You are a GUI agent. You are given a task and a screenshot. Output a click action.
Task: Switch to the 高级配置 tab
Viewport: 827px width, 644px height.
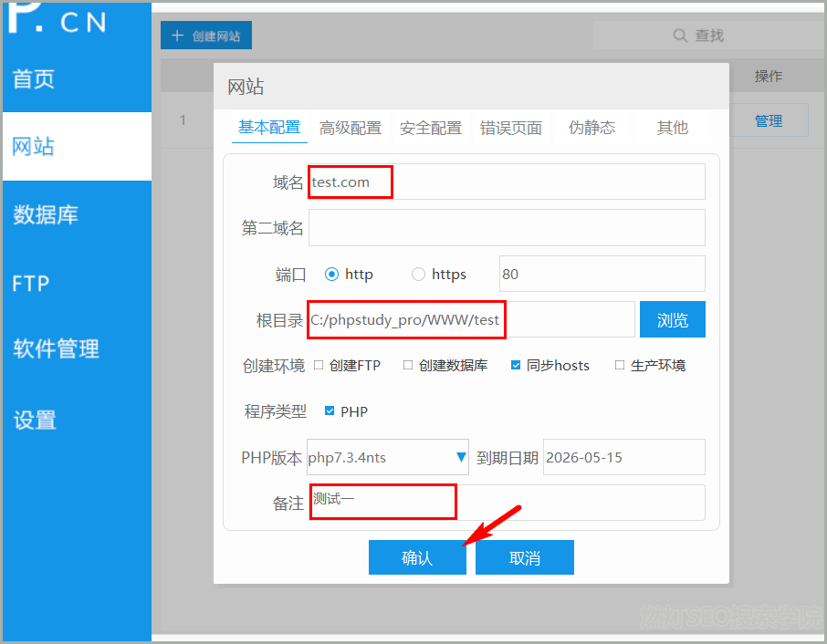351,128
